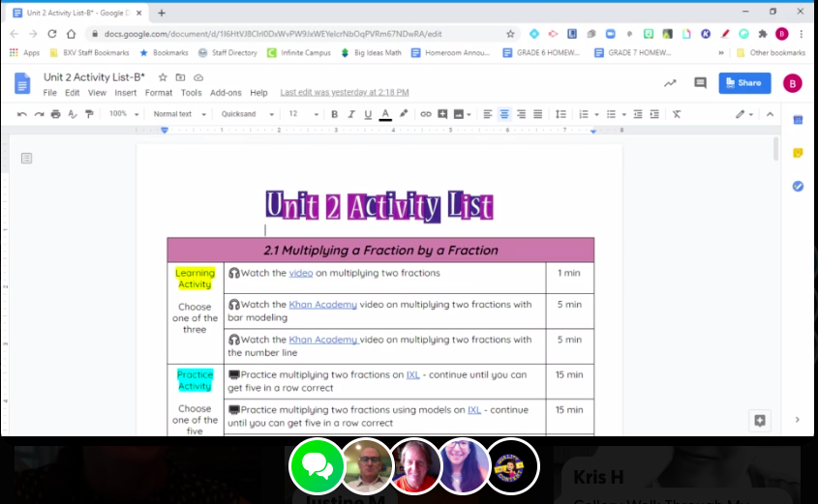The image size is (818, 504).
Task: Open the Add-ons menu
Action: click(226, 92)
